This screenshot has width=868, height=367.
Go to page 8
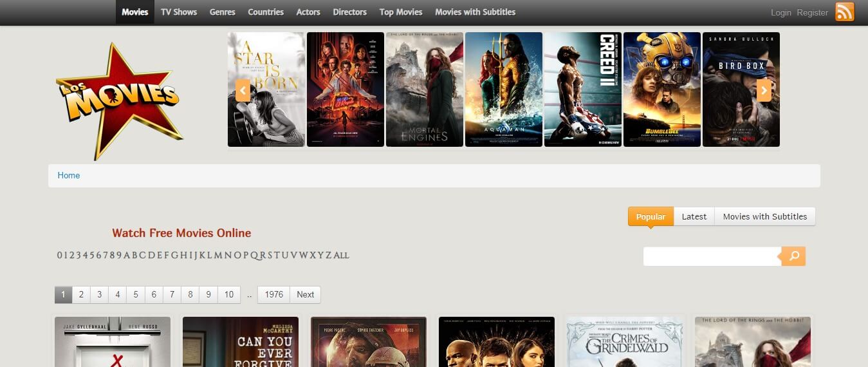click(190, 294)
